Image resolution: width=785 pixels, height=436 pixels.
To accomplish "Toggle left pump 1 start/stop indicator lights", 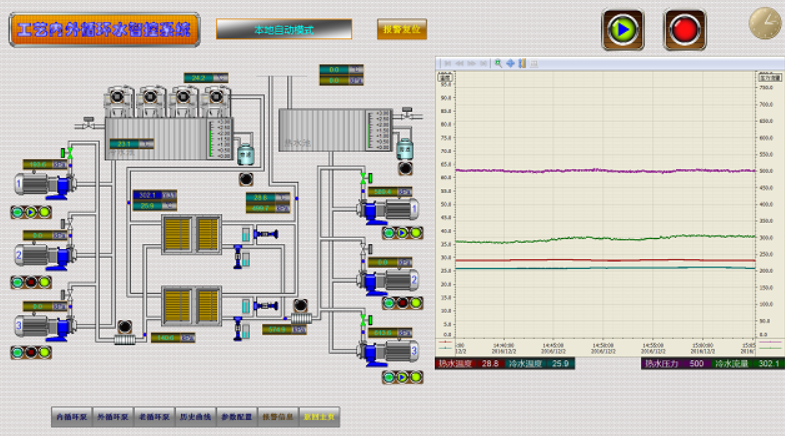I will click(30, 212).
